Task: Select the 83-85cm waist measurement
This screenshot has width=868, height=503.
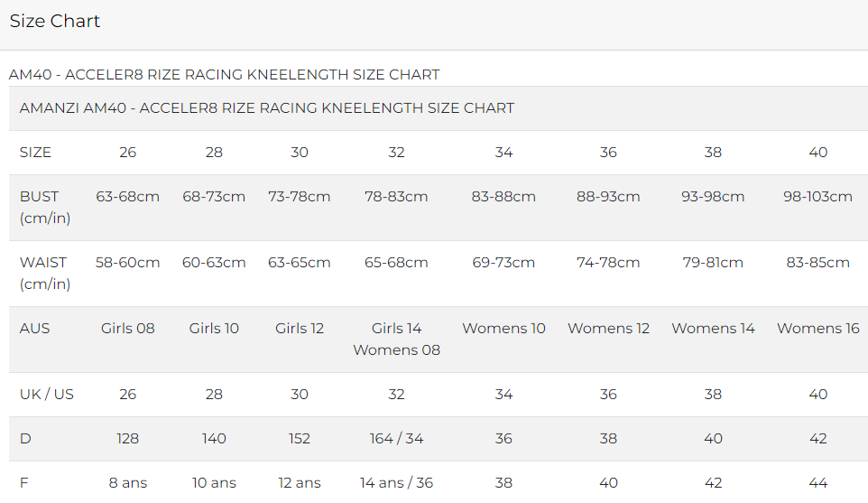Action: pyautogui.click(x=818, y=263)
